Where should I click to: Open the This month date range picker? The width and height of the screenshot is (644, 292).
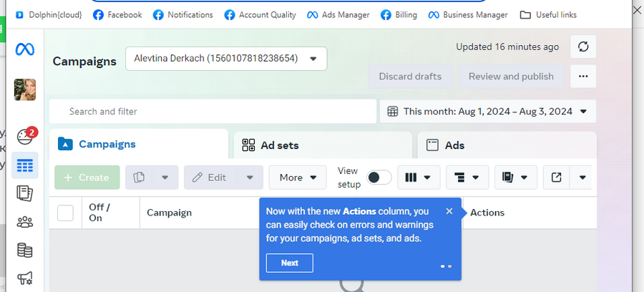pyautogui.click(x=487, y=112)
